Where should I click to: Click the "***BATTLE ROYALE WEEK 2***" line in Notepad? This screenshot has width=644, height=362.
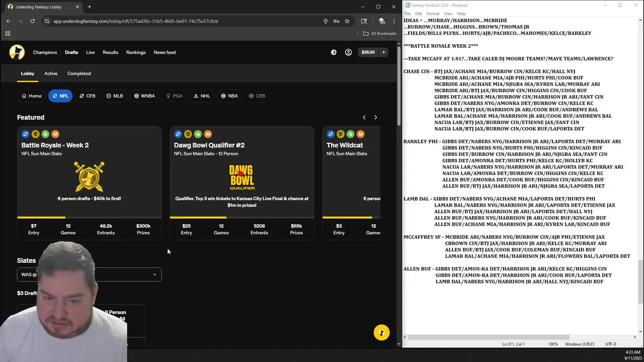[x=441, y=46]
